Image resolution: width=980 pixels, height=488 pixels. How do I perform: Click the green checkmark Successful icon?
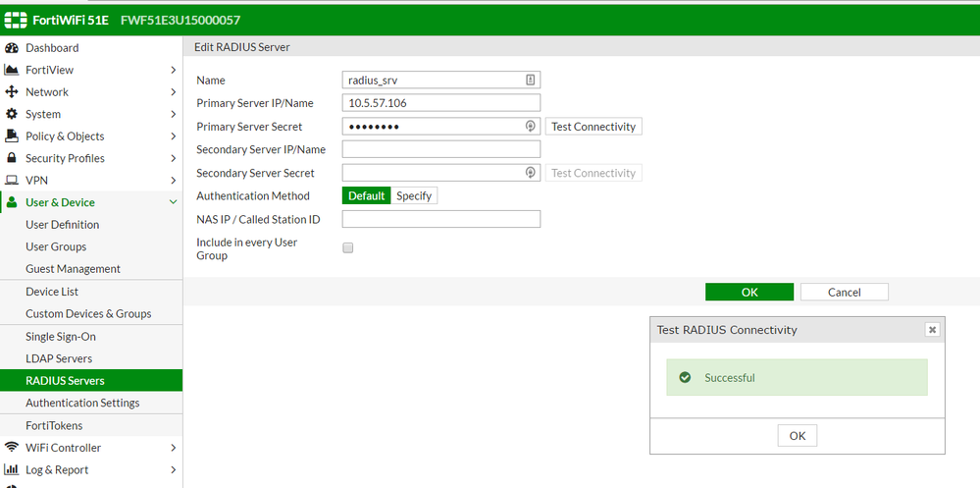pyautogui.click(x=685, y=377)
